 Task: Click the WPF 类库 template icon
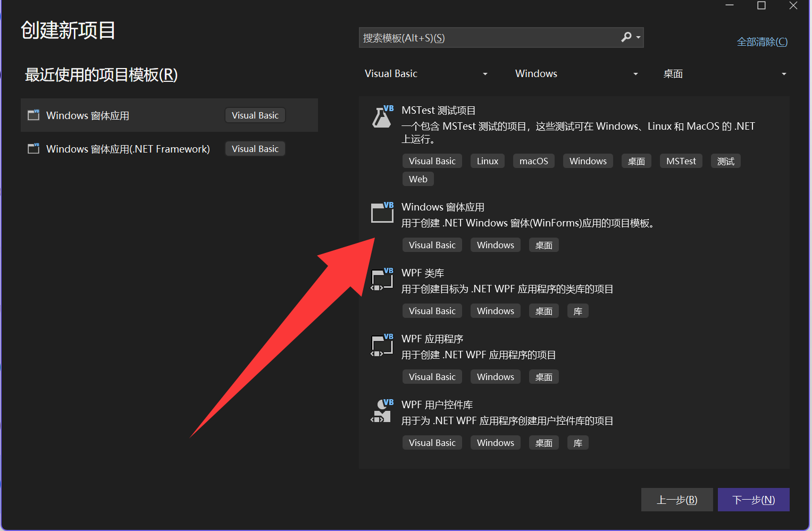382,279
